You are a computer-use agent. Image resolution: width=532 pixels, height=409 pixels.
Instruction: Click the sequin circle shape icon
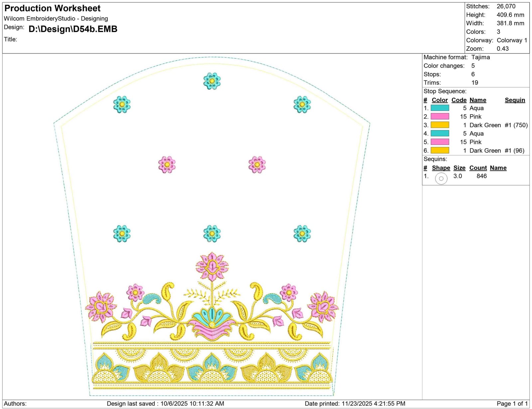coord(441,178)
